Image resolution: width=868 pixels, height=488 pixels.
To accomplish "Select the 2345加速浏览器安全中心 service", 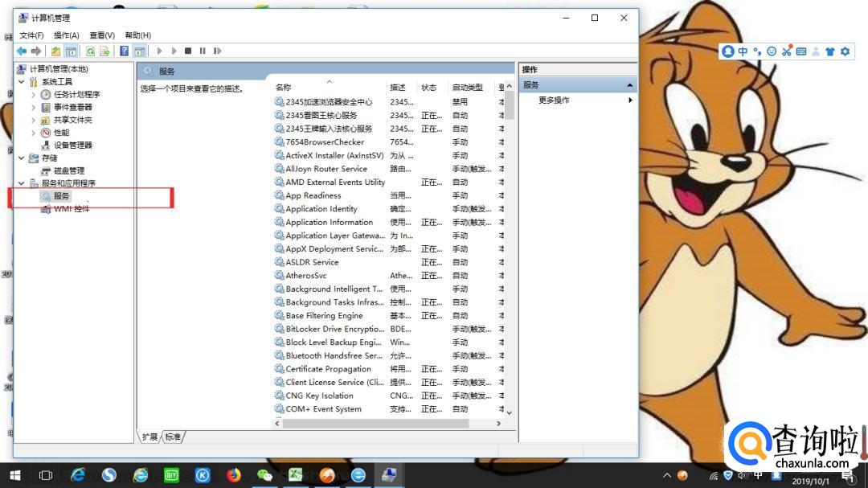I will (x=329, y=102).
